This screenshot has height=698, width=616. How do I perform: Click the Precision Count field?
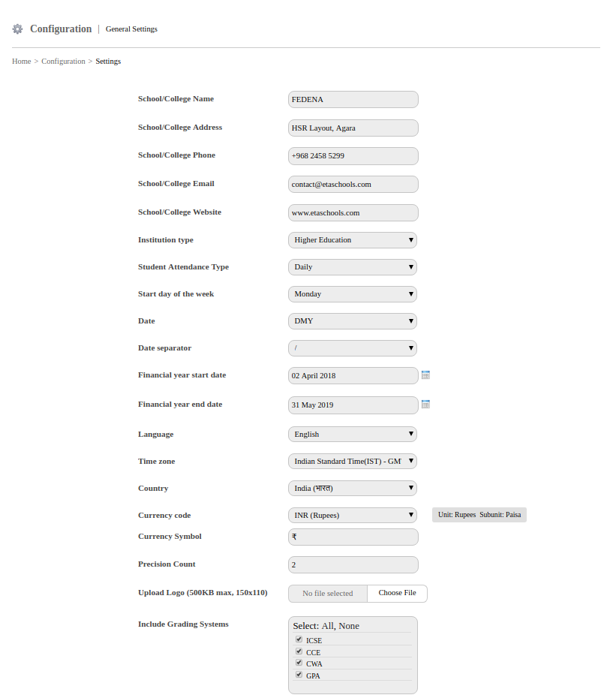tap(353, 565)
